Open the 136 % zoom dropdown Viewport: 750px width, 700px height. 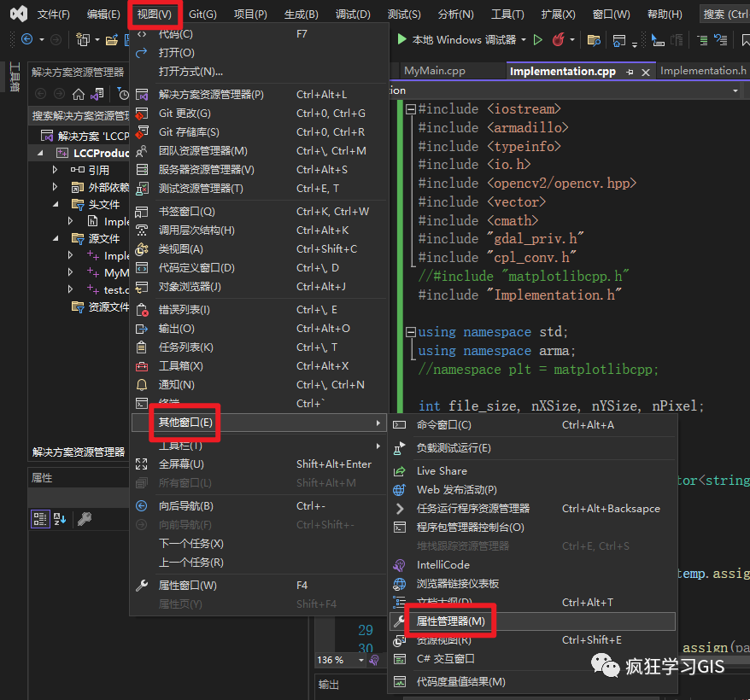[x=361, y=661]
